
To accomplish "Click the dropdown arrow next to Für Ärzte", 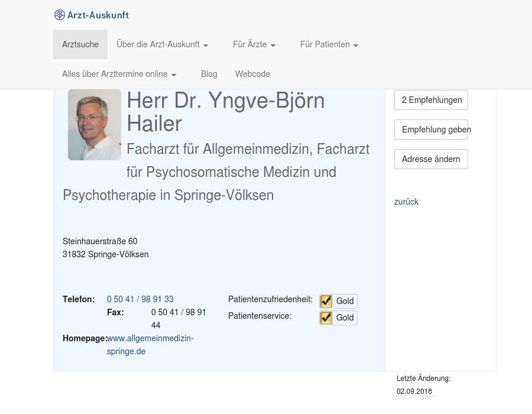I will click(x=273, y=45).
